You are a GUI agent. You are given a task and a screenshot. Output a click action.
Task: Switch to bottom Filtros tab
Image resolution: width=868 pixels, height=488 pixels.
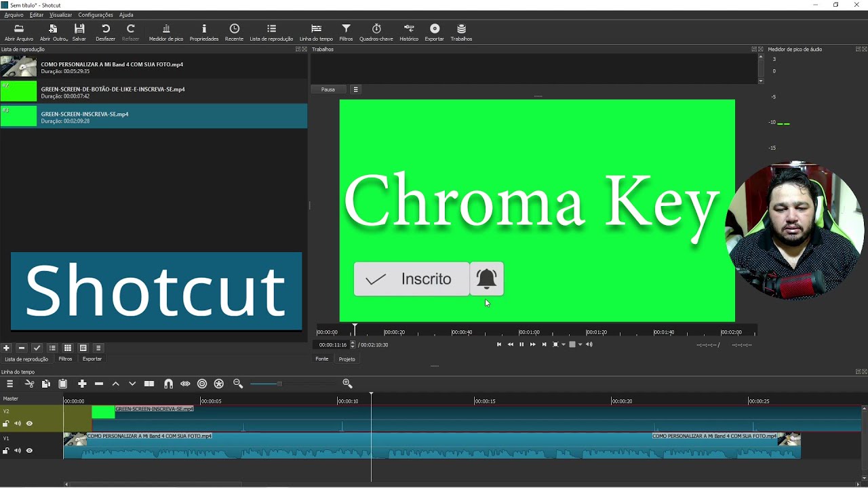(65, 359)
